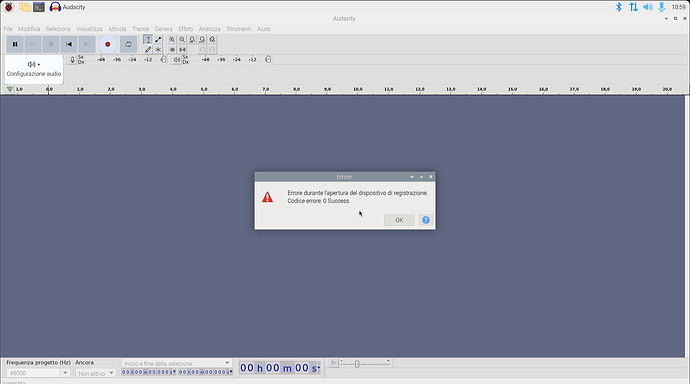Click selection end time field

[205, 372]
